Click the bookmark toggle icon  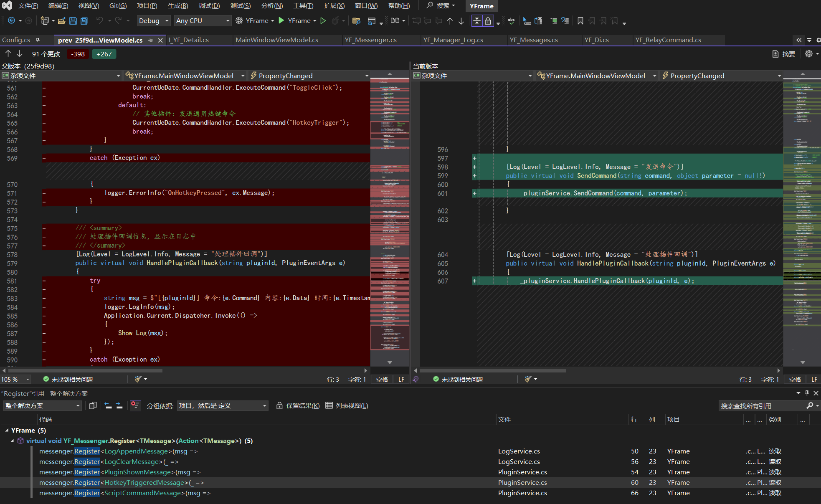point(580,21)
